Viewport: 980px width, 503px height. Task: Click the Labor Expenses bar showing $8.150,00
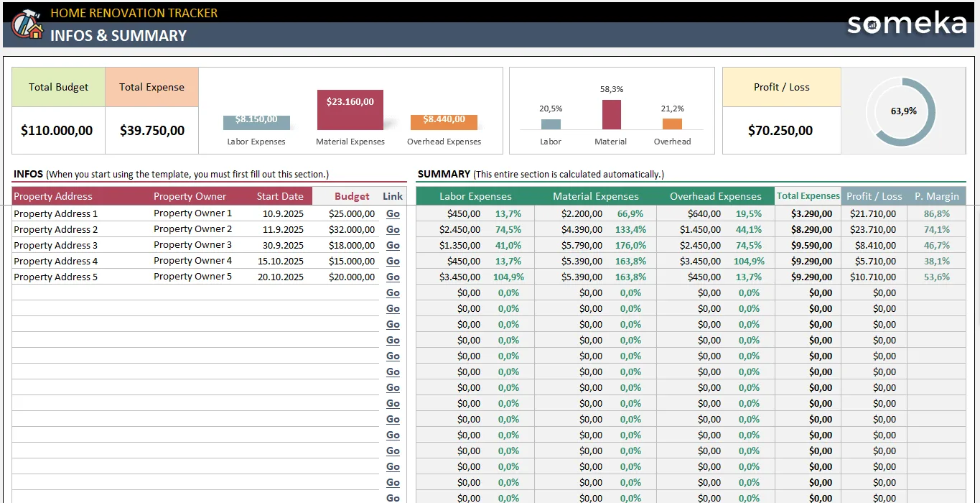[256, 122]
